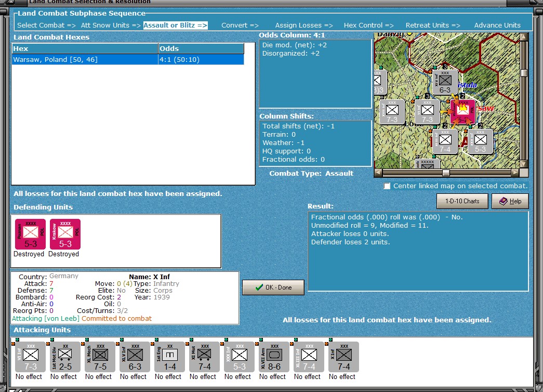Click the Hex Control subphase step

click(x=369, y=25)
